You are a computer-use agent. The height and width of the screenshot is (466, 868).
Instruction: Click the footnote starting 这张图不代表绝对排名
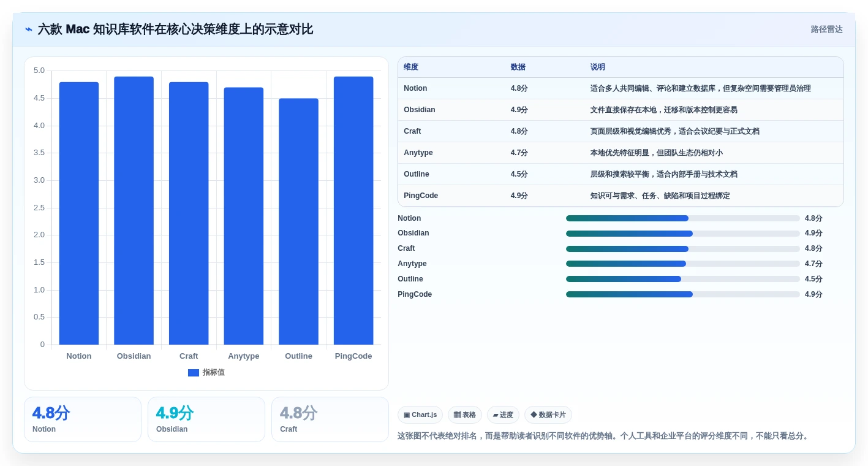tap(604, 436)
